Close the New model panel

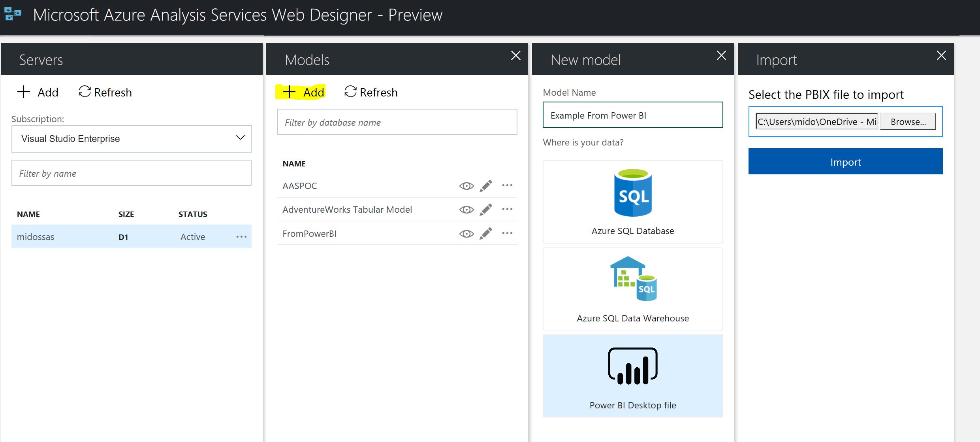coord(721,55)
